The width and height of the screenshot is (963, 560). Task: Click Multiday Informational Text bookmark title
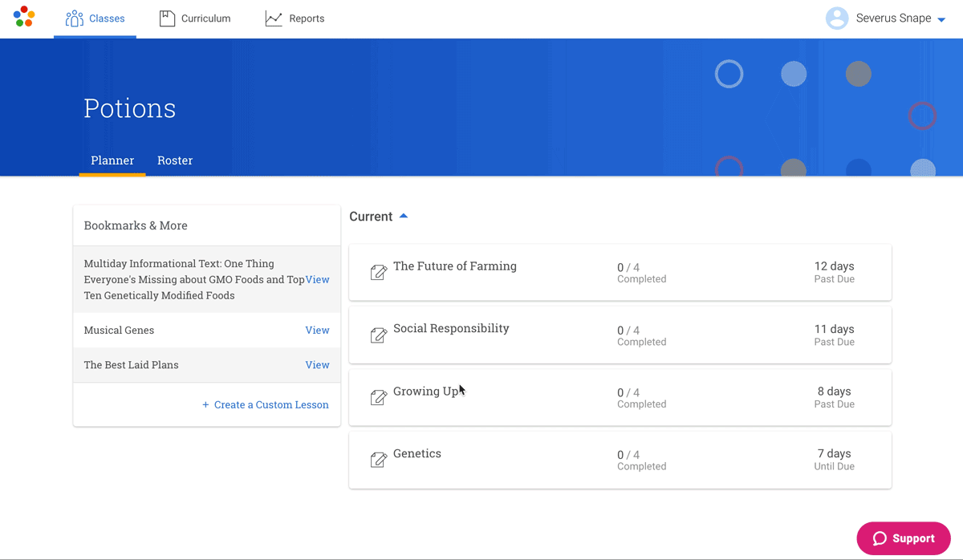(x=195, y=279)
